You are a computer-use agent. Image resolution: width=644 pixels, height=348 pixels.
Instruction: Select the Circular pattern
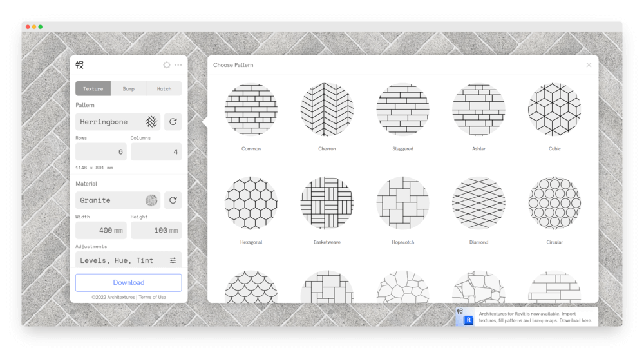tap(554, 203)
